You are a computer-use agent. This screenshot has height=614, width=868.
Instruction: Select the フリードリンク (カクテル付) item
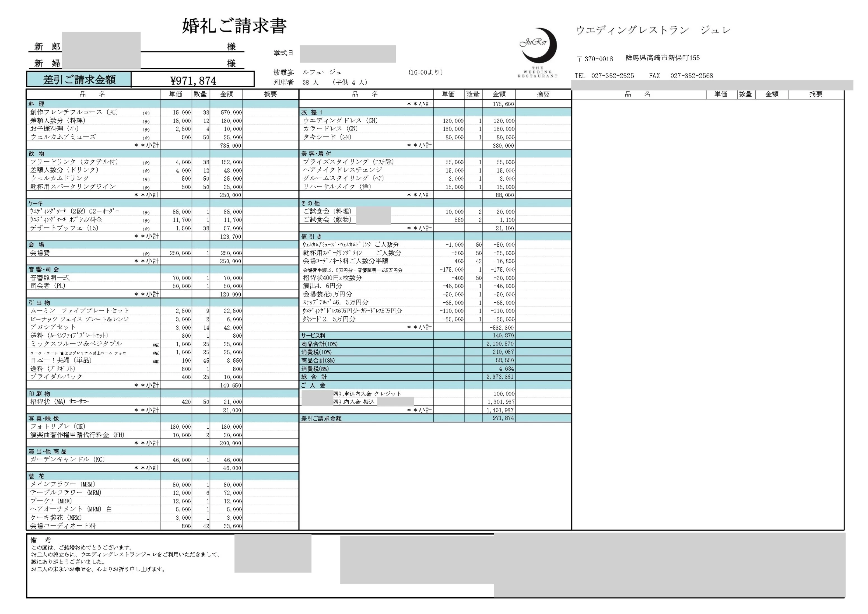click(74, 162)
